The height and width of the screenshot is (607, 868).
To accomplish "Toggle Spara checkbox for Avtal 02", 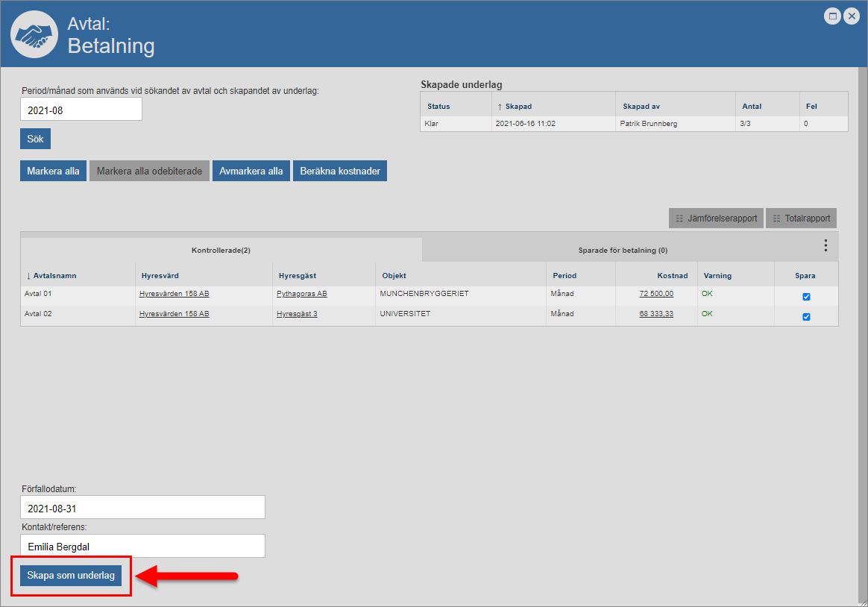I will 806,317.
